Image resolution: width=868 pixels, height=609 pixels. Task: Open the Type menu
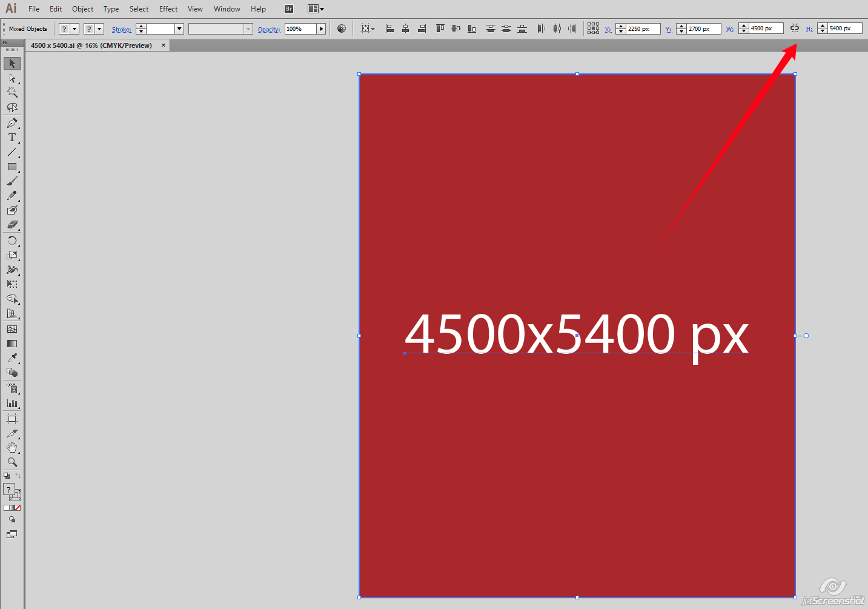coord(111,9)
